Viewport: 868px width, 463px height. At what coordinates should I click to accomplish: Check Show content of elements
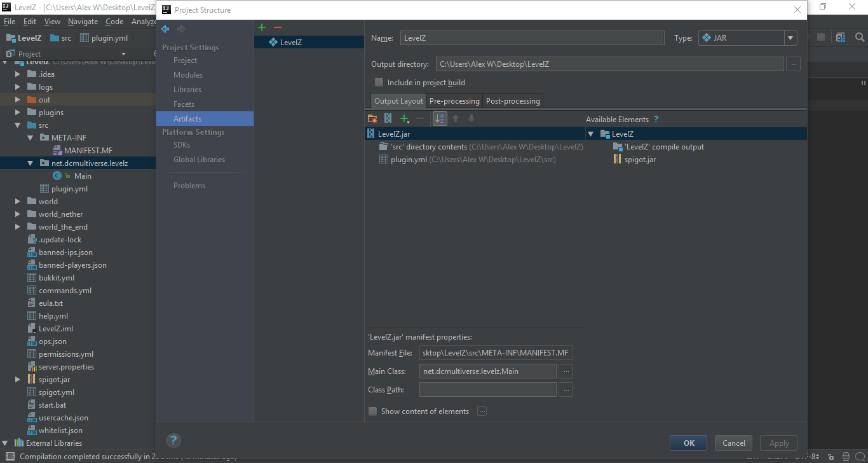coord(372,411)
